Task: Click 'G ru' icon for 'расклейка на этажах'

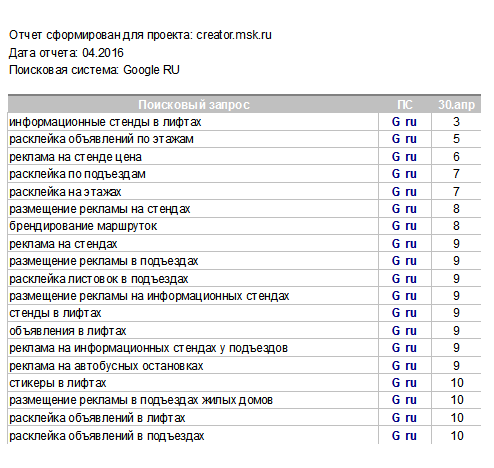Action: (404, 192)
